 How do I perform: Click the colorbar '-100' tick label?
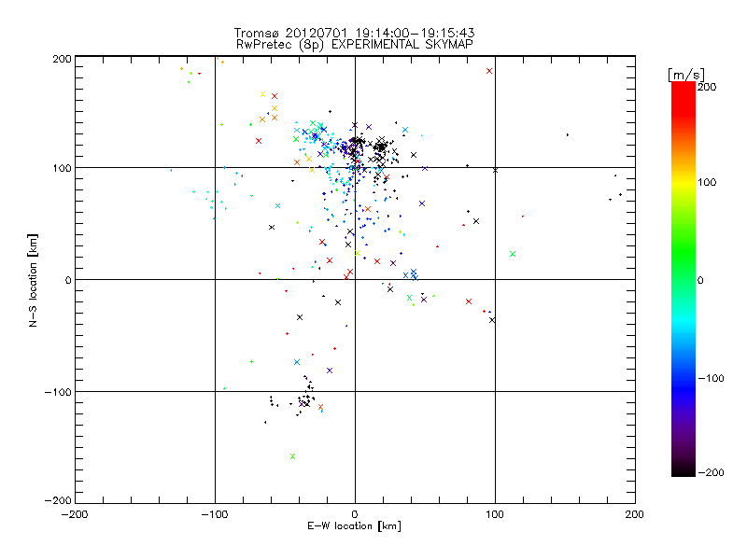711,379
